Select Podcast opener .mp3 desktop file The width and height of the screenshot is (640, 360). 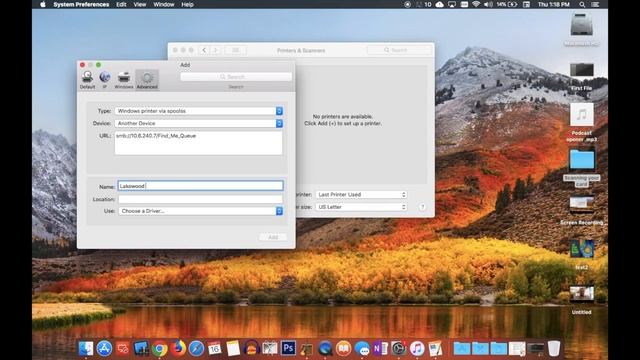click(x=582, y=115)
